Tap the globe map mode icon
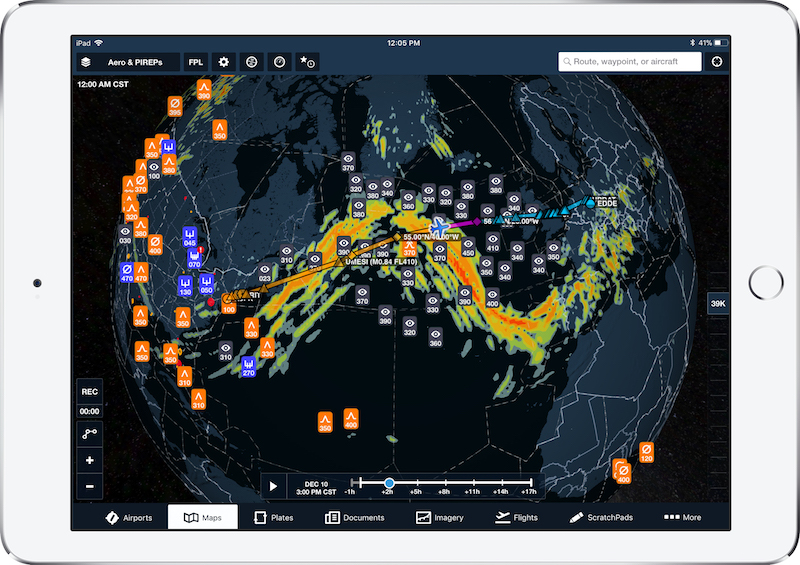 [x=252, y=62]
